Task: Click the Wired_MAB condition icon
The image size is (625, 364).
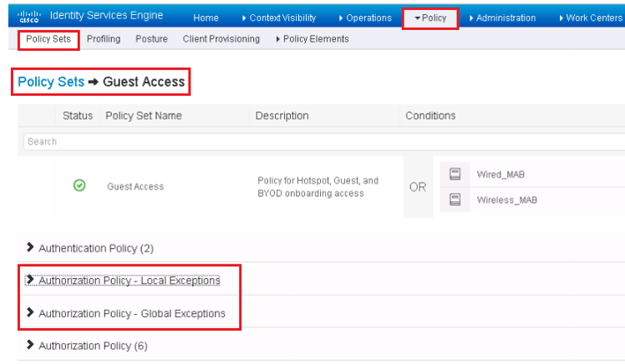Action: point(455,174)
